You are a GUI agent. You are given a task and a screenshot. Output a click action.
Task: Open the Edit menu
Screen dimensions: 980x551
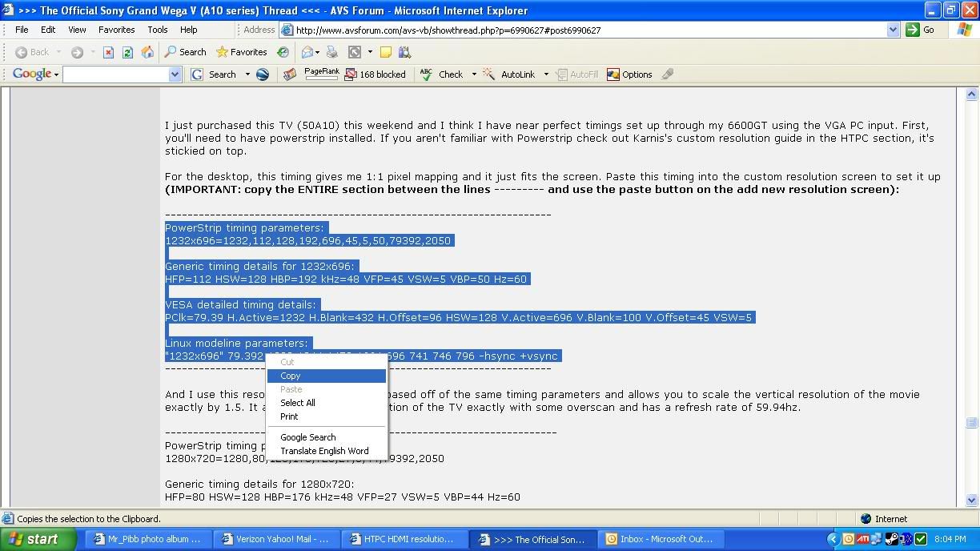[48, 30]
